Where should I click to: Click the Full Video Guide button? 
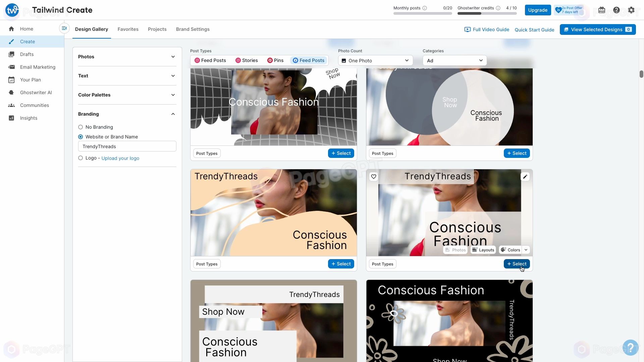pos(487,29)
